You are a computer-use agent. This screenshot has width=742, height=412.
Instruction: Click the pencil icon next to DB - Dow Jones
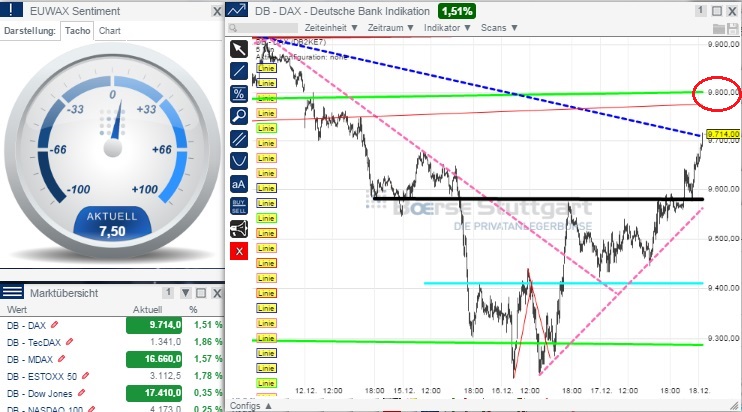pyautogui.click(x=81, y=393)
